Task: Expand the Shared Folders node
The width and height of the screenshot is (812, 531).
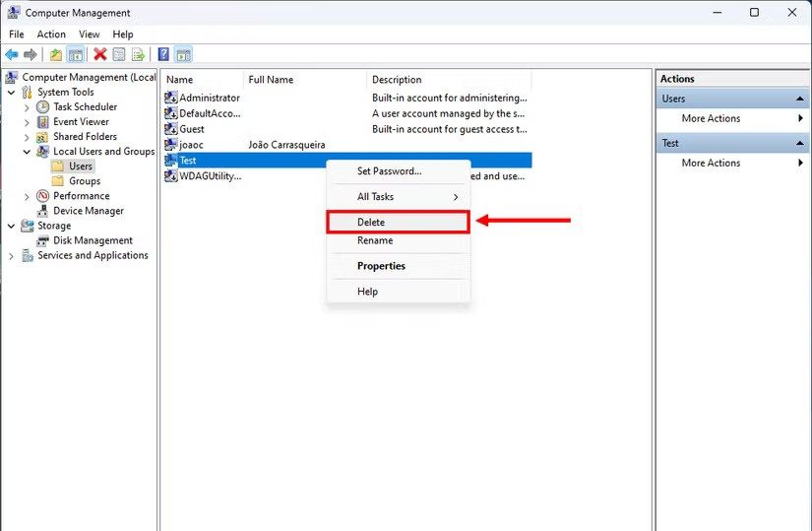Action: (x=27, y=137)
